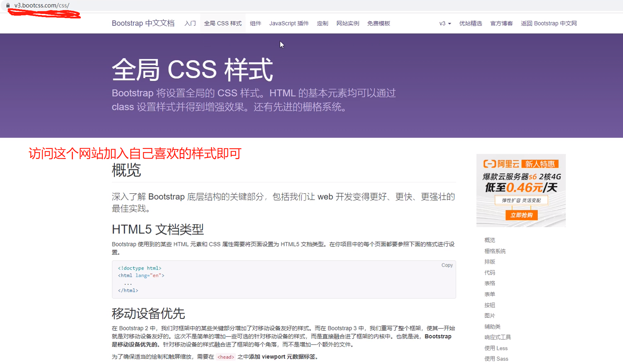Jump to 表单 in the sidebar
The image size is (623, 364).
pyautogui.click(x=490, y=294)
